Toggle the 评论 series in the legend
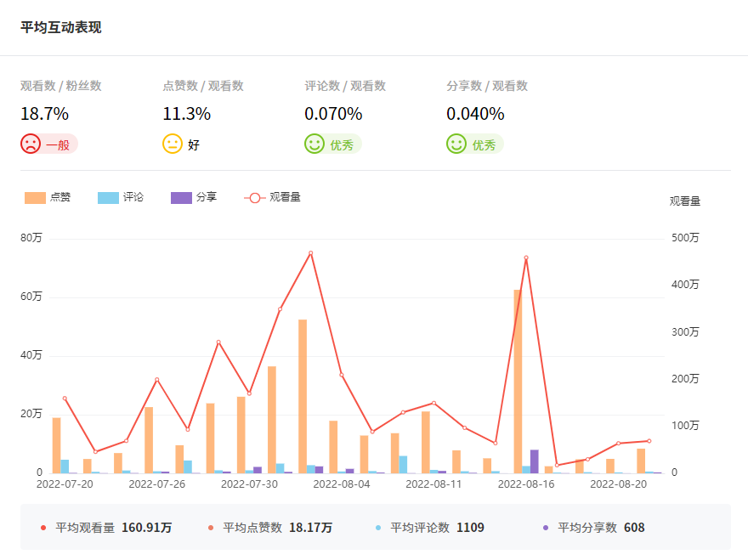 [133, 197]
